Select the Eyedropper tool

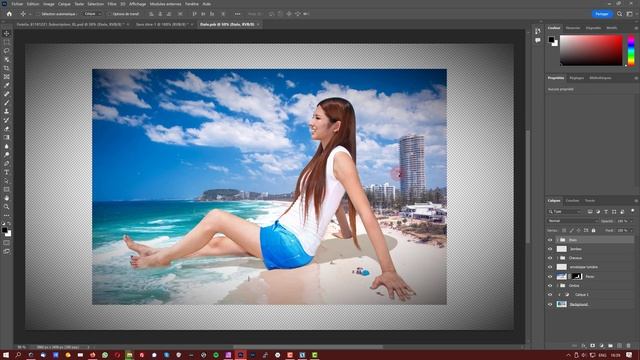pos(7,85)
